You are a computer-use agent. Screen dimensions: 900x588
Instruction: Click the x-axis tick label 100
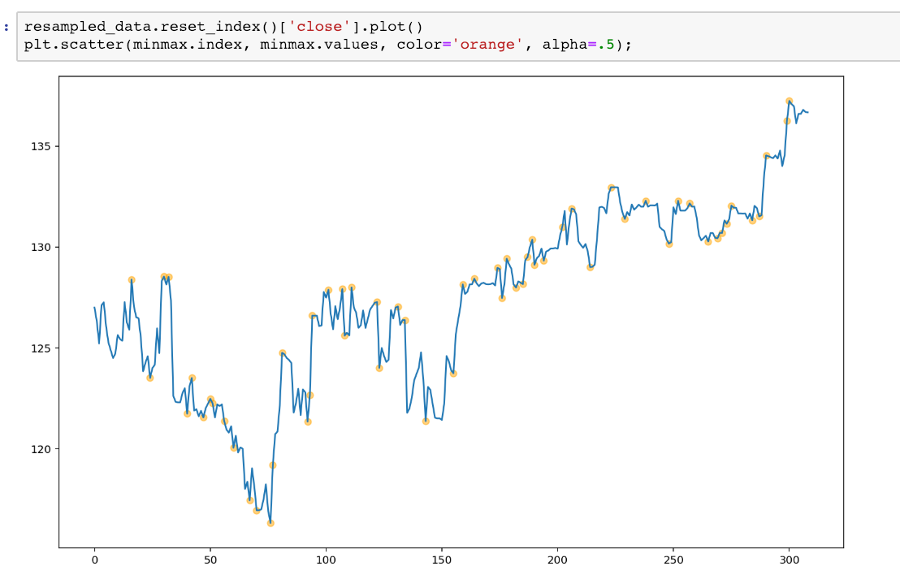click(326, 560)
